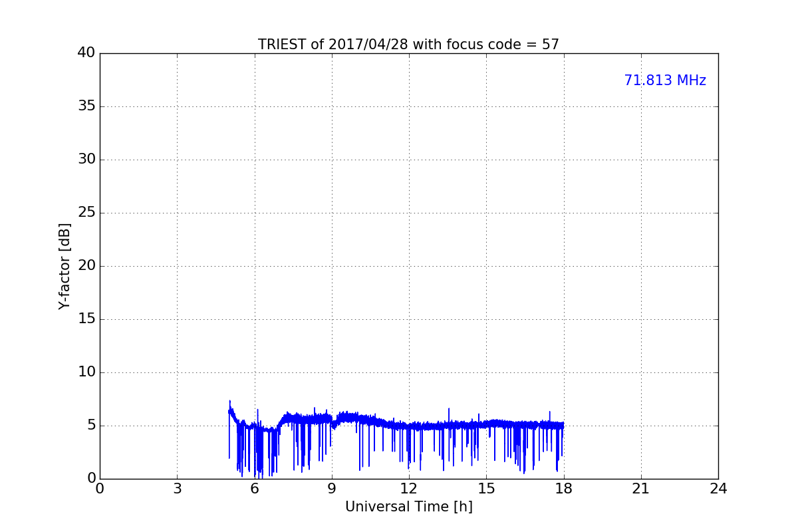The image size is (798, 532).
Task: Click the Y-factor [dB] axis label
Action: tap(65, 266)
